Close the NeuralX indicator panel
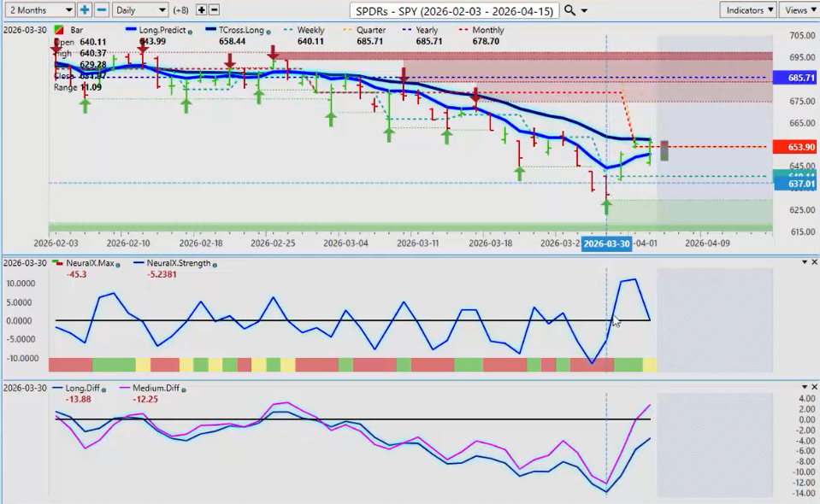The height and width of the screenshot is (504, 820). [x=813, y=262]
